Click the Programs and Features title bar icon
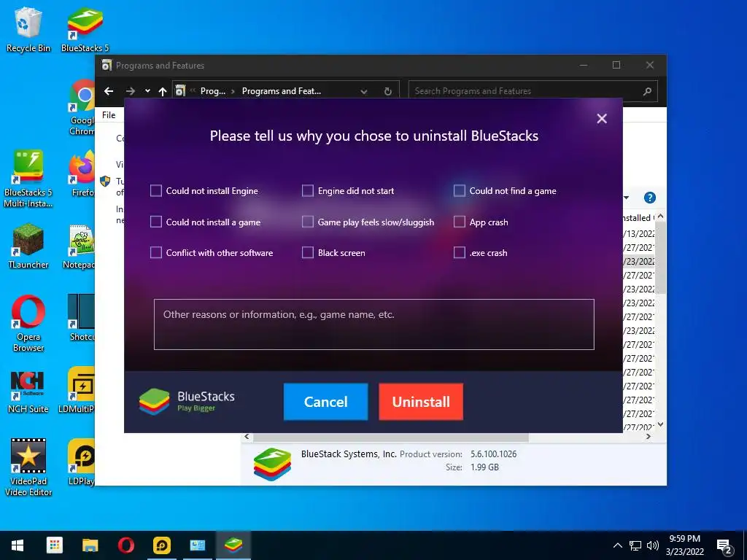This screenshot has width=747, height=560. pos(107,65)
